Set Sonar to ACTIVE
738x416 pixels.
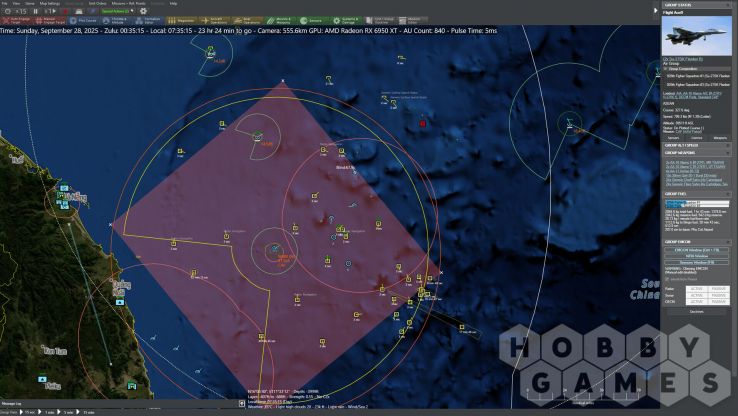coord(697,295)
